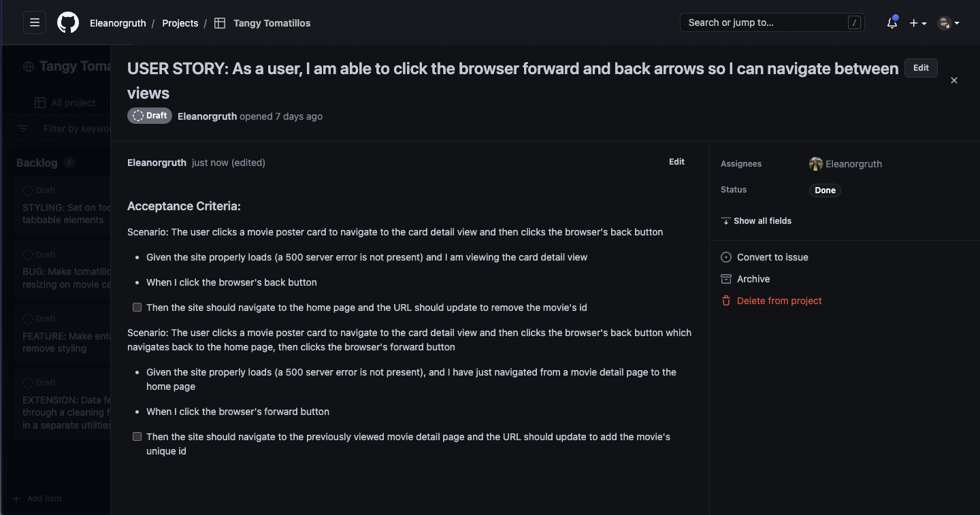Click the Archive box icon

click(x=726, y=279)
